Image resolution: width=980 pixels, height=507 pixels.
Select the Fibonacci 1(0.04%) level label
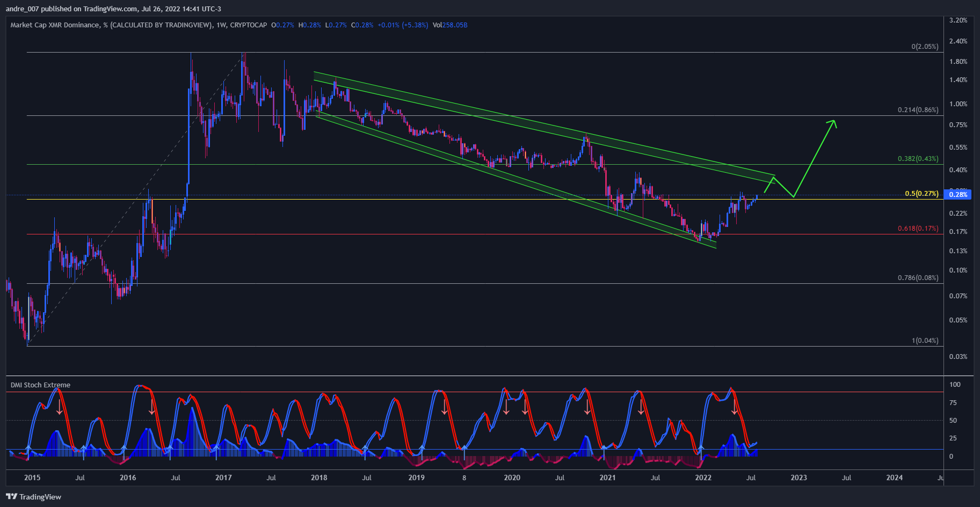click(925, 340)
